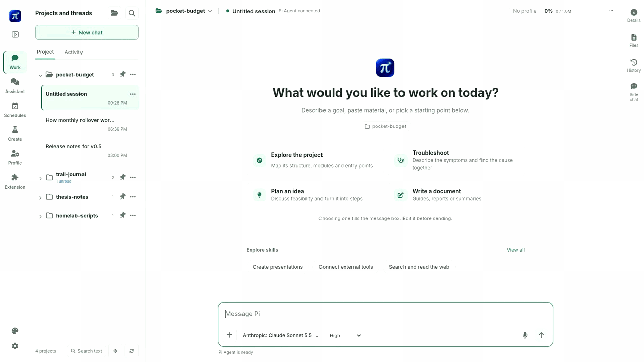Click the Untitled session title in header

click(254, 11)
